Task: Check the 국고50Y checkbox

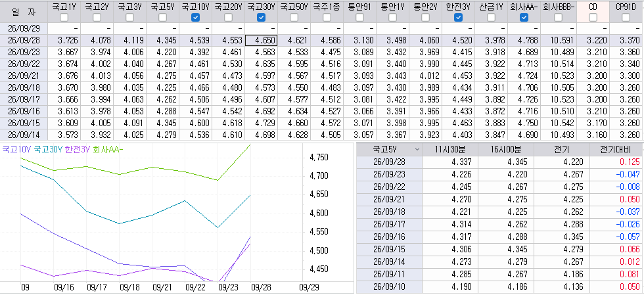Action: pyautogui.click(x=294, y=17)
